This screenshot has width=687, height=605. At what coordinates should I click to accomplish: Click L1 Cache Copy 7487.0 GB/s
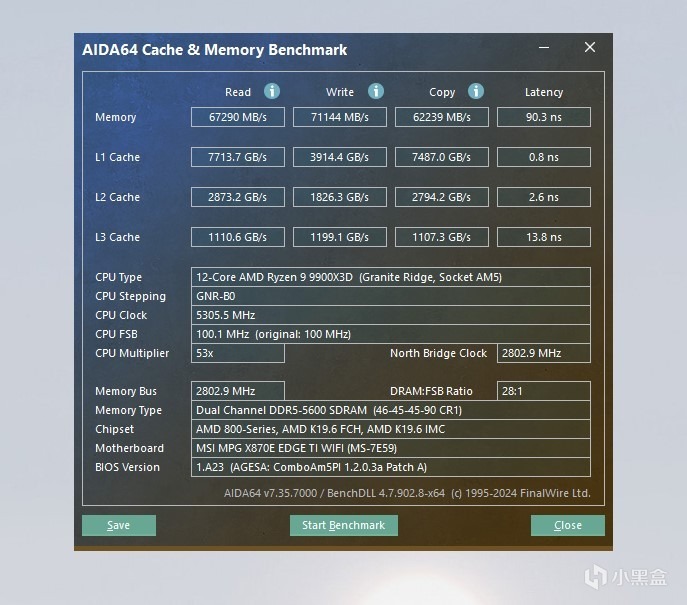tap(442, 157)
